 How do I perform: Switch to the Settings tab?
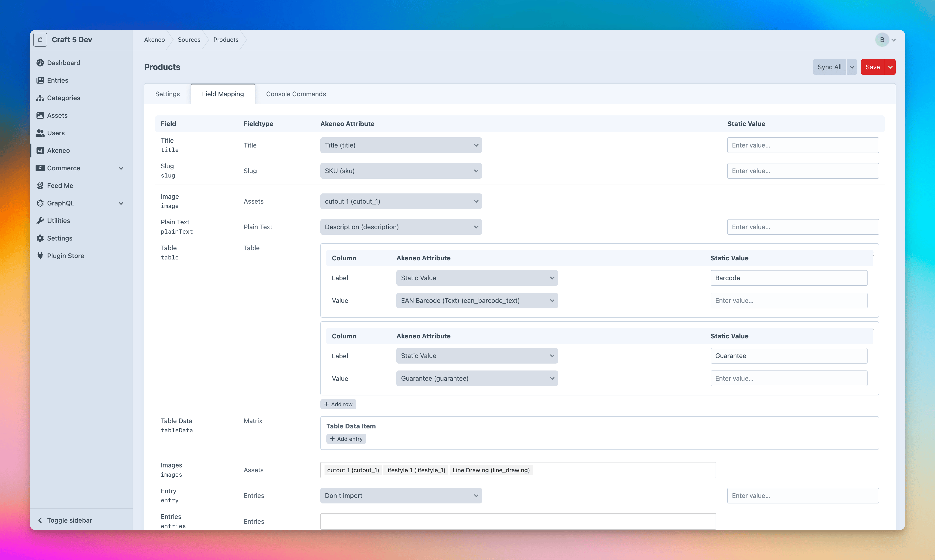(x=167, y=94)
